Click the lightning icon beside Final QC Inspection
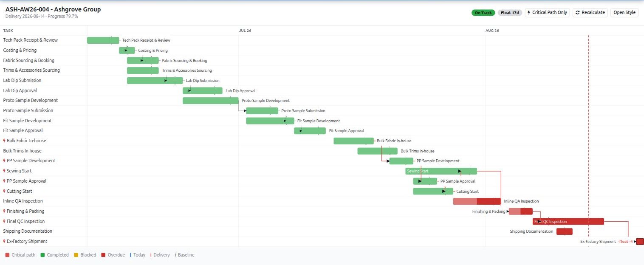This screenshot has width=644, height=265. tap(4, 221)
